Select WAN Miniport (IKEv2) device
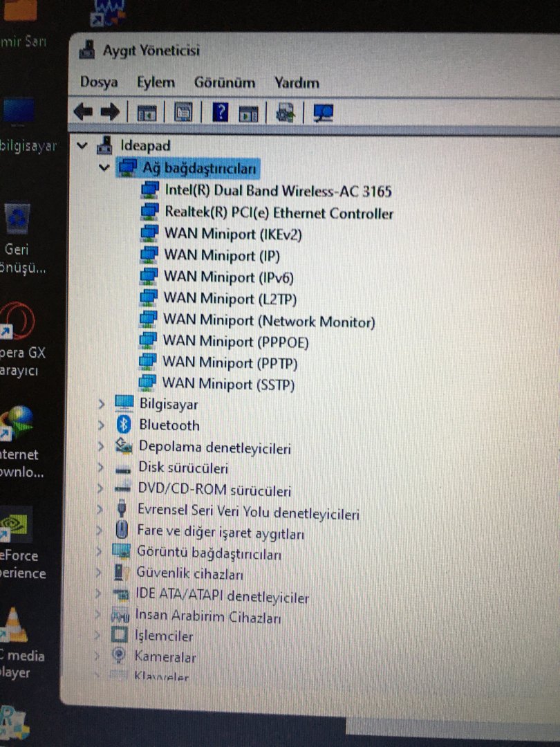Screen dimensions: 560x747 tap(233, 234)
